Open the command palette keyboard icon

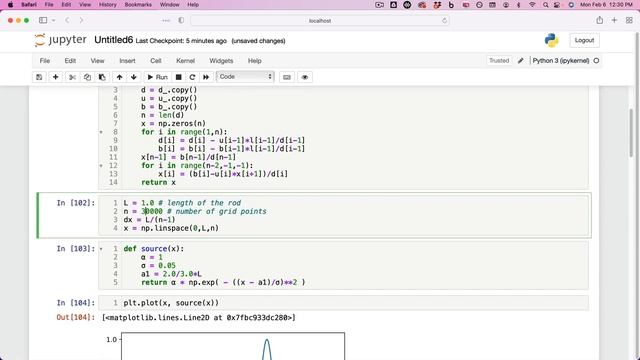coord(287,77)
